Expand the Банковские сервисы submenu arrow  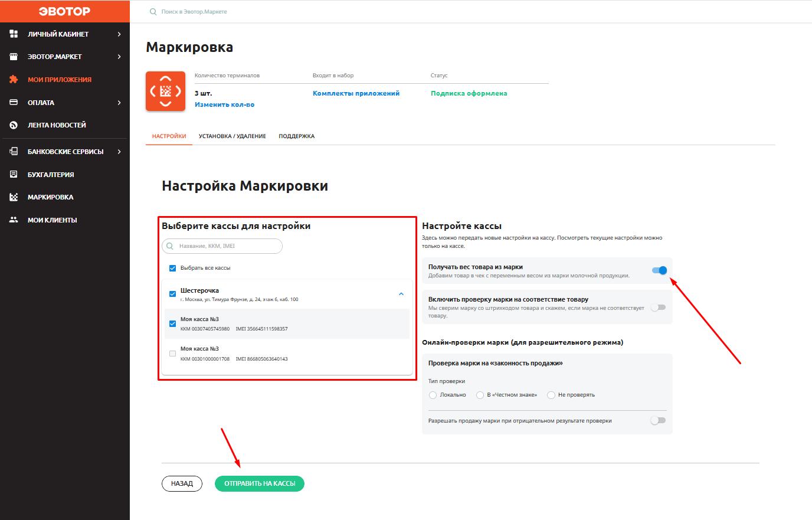pos(119,152)
